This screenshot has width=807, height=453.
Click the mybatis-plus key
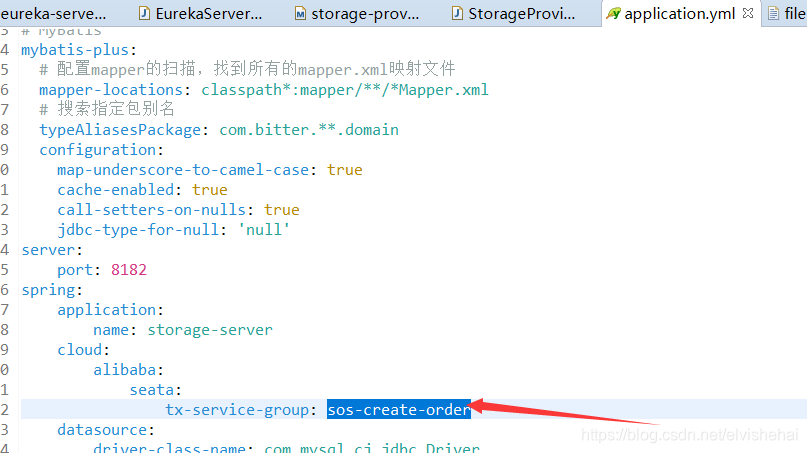(x=75, y=50)
